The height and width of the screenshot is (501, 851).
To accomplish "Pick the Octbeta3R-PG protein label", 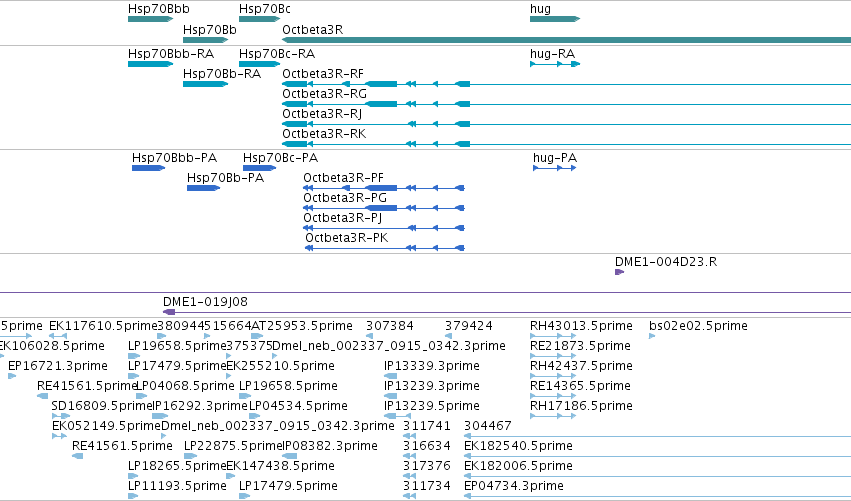I will click(x=345, y=198).
